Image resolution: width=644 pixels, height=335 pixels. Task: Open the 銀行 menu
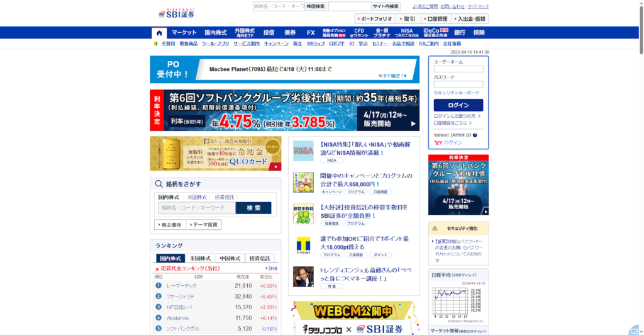pos(460,33)
